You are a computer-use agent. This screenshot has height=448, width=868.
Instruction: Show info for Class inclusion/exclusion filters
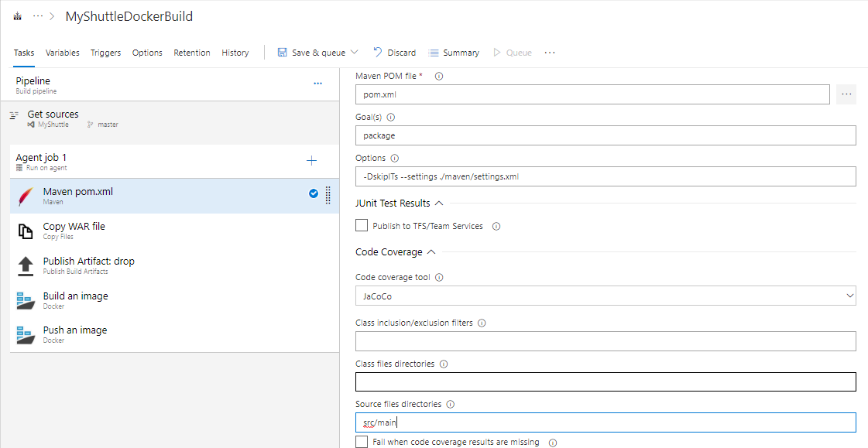point(482,323)
